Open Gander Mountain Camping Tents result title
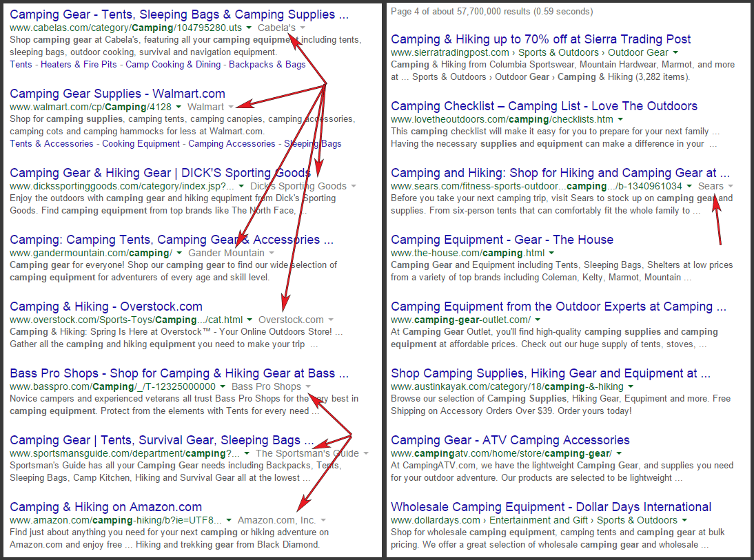The width and height of the screenshot is (754, 560). click(x=171, y=240)
